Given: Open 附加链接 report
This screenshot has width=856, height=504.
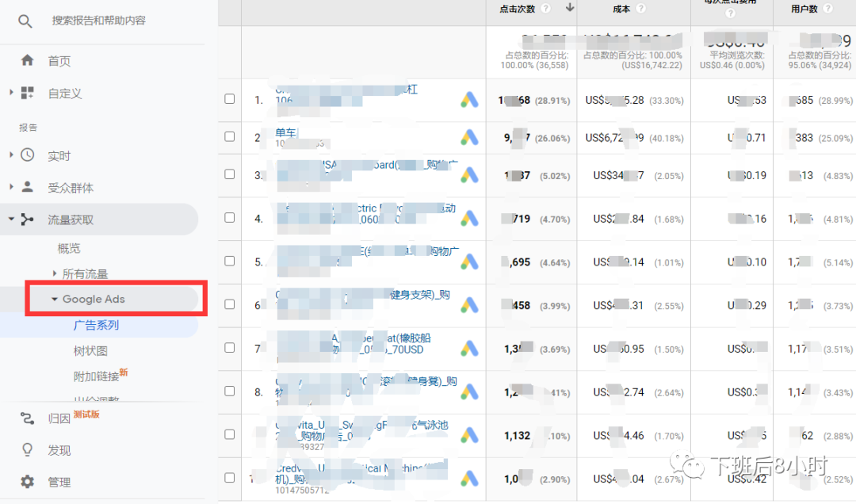Looking at the screenshot, I should tap(96, 376).
